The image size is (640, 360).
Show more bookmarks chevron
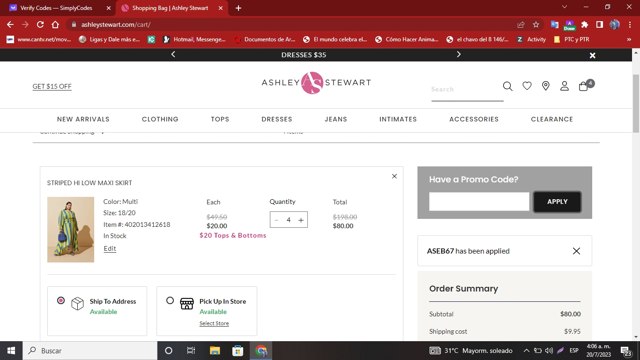coord(629,39)
